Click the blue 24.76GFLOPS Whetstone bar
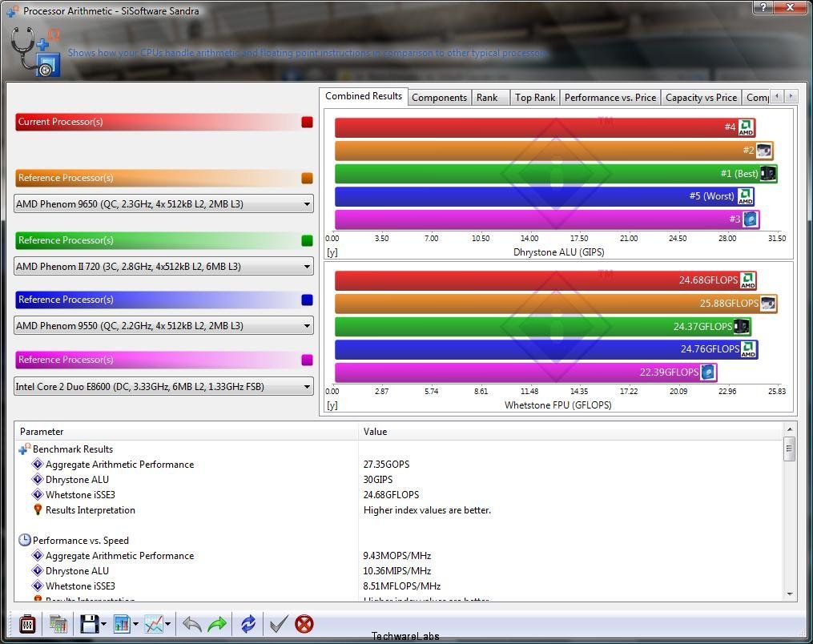This screenshot has width=813, height=644. [x=546, y=349]
